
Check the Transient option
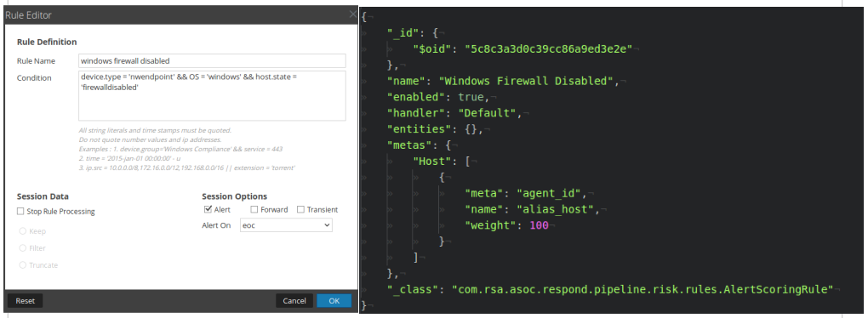tap(300, 210)
